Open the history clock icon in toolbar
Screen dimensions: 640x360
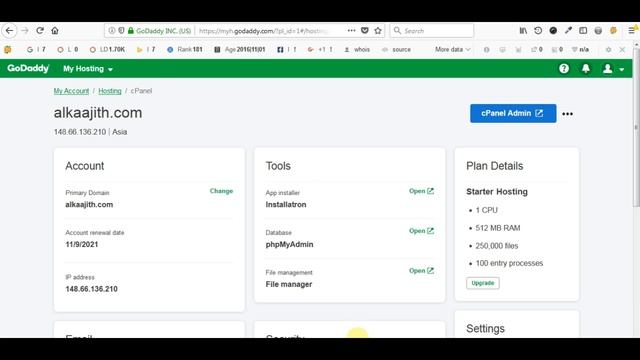tap(538, 31)
